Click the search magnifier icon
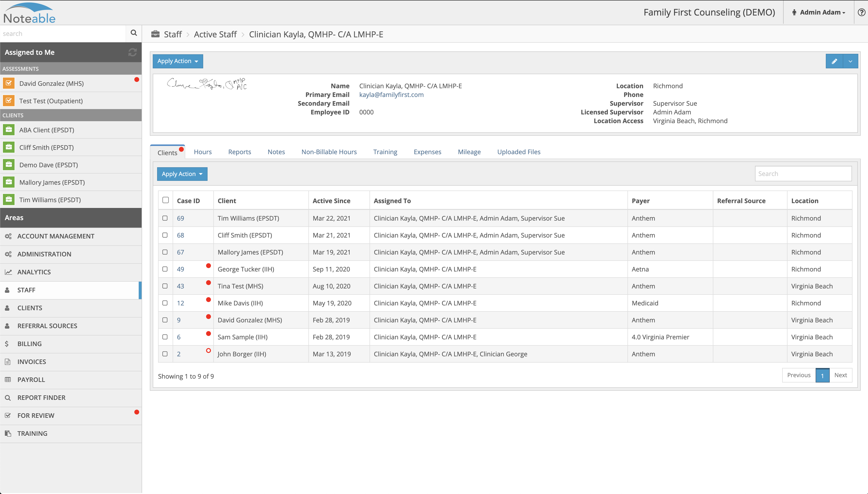The image size is (868, 494). (133, 33)
